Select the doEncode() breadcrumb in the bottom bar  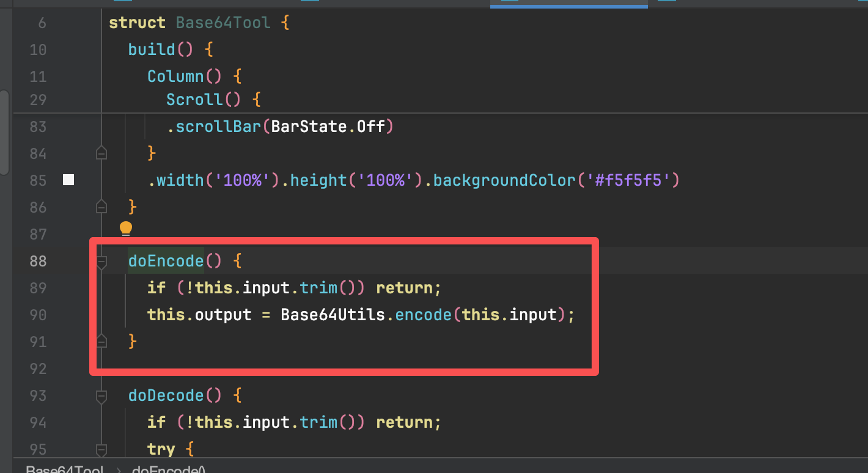click(x=169, y=469)
